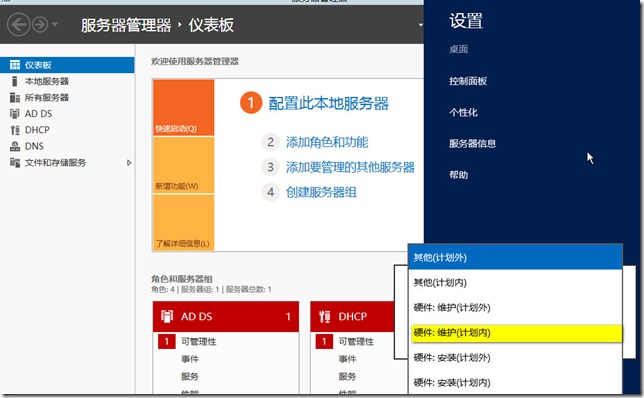This screenshot has width=644, height=398.
Task: Click the orange step 1 circle
Action: click(251, 103)
